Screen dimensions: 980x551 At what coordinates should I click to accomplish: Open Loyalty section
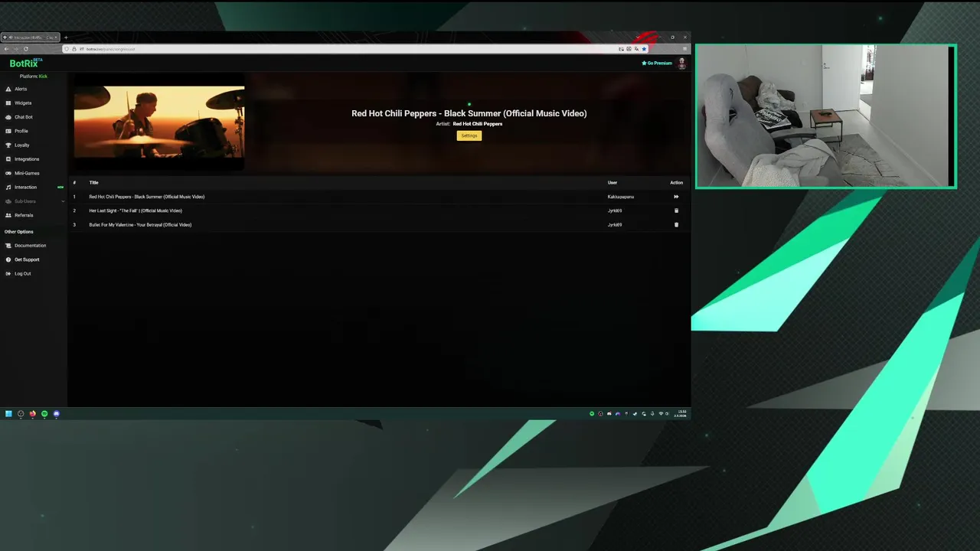(22, 145)
